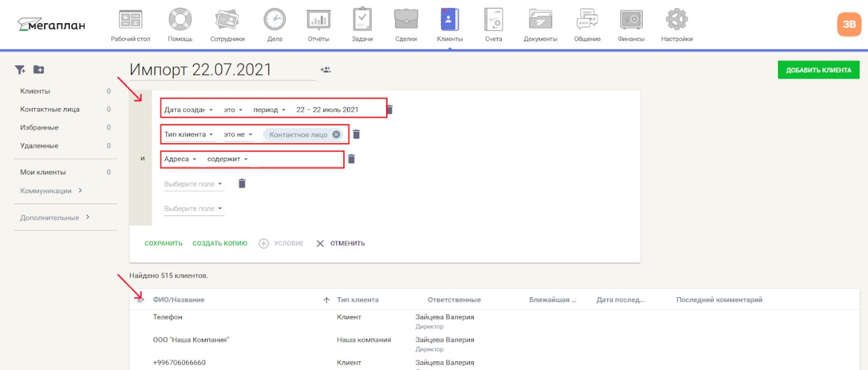This screenshot has height=370, width=868.
Task: Open the Задачи clipboard icon
Action: pyautogui.click(x=362, y=19)
